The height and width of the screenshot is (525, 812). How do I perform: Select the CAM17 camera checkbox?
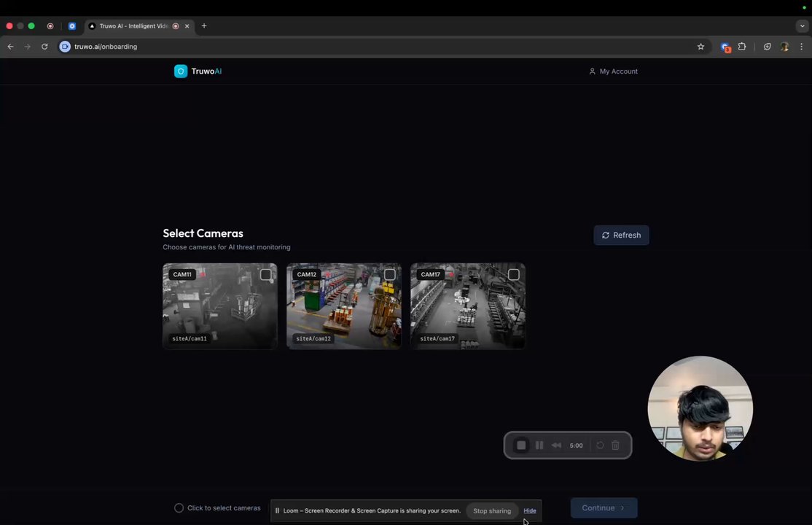coord(513,275)
